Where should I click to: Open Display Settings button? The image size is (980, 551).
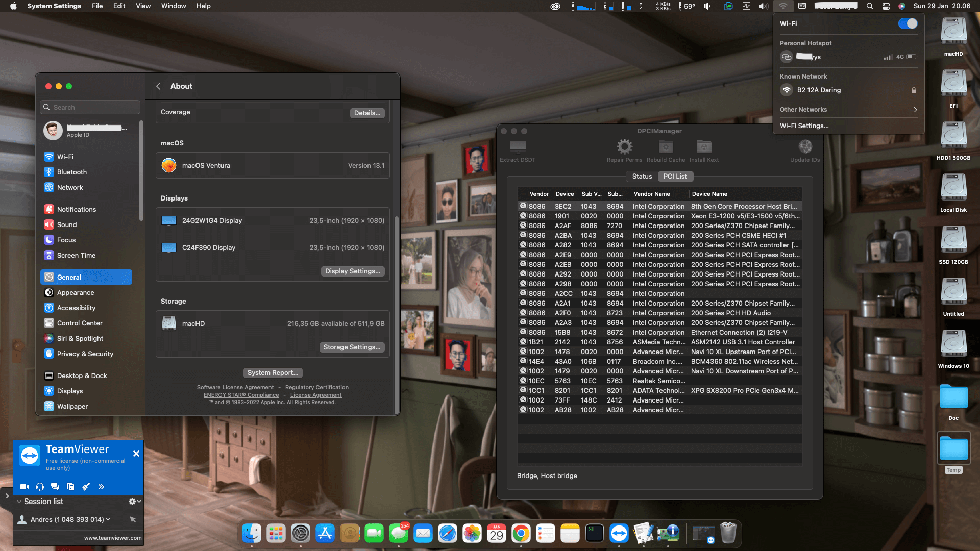pyautogui.click(x=352, y=271)
